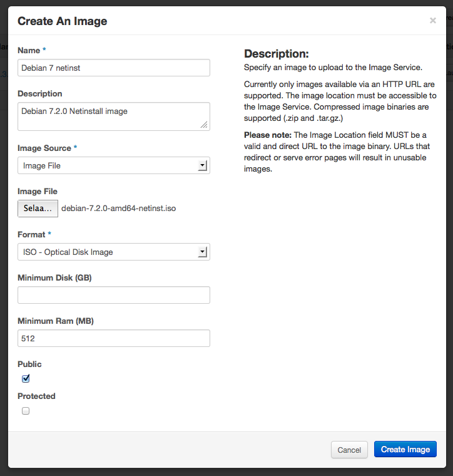The width and height of the screenshot is (453, 476).
Task: Enable the Protected checkbox
Action: pyautogui.click(x=26, y=411)
